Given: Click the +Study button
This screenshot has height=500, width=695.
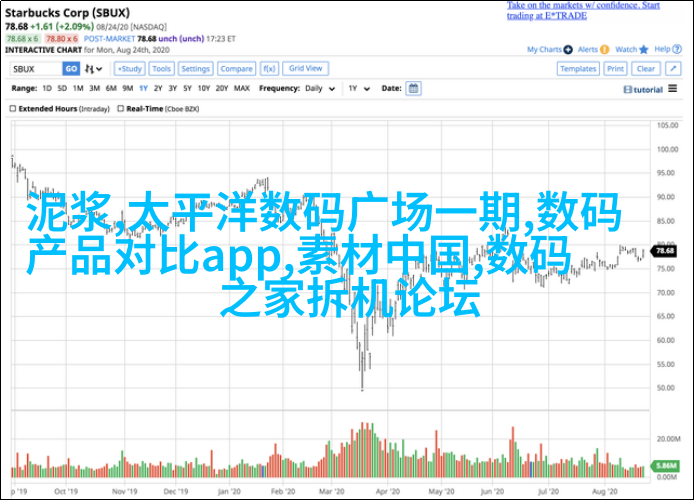Looking at the screenshot, I should (129, 69).
